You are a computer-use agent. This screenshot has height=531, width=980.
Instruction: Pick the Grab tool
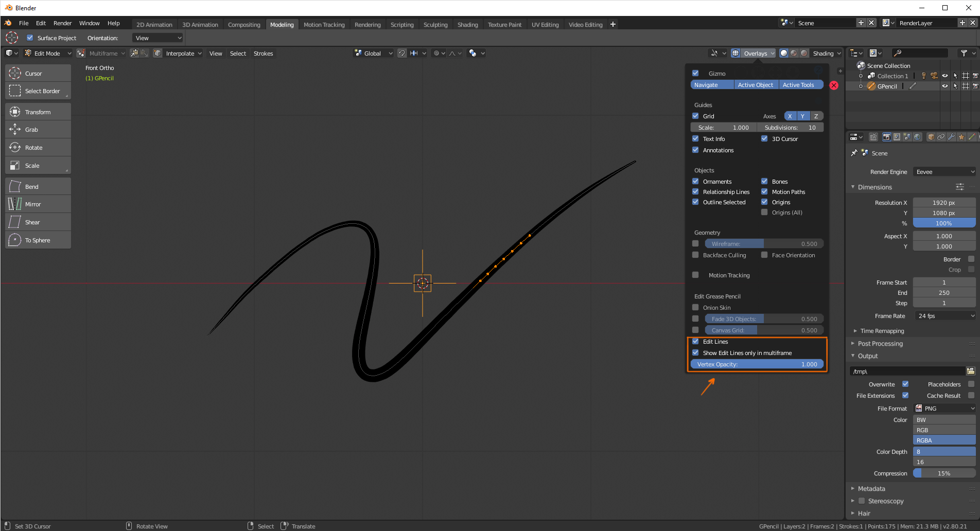38,130
